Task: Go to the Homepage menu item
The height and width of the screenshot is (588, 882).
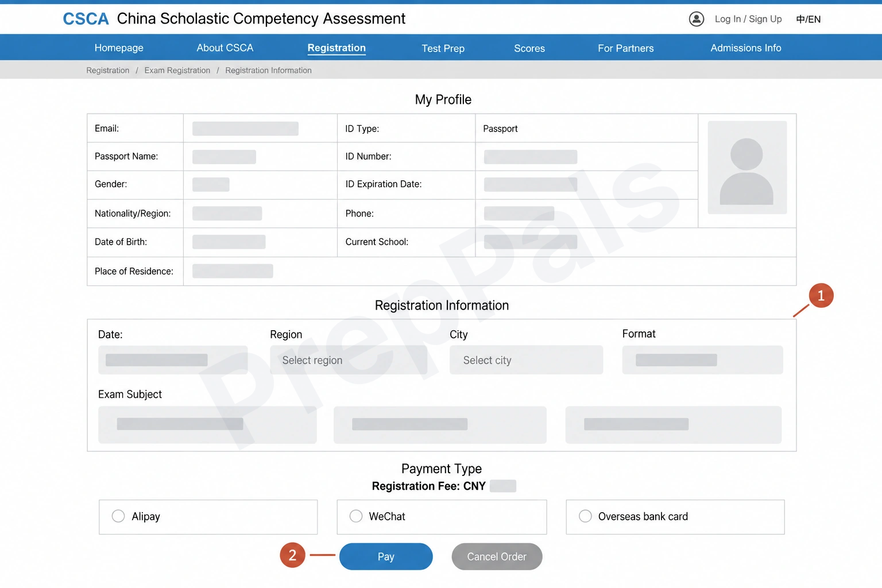Action: point(119,48)
